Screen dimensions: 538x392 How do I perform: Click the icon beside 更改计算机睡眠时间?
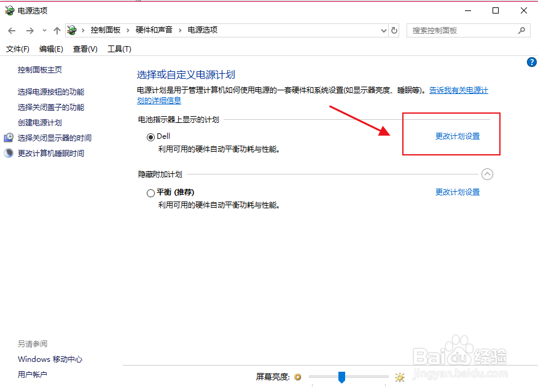coord(7,153)
